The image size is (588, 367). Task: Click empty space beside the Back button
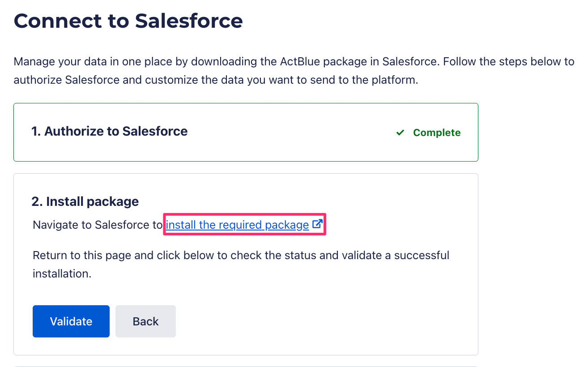pyautogui.click(x=313, y=321)
